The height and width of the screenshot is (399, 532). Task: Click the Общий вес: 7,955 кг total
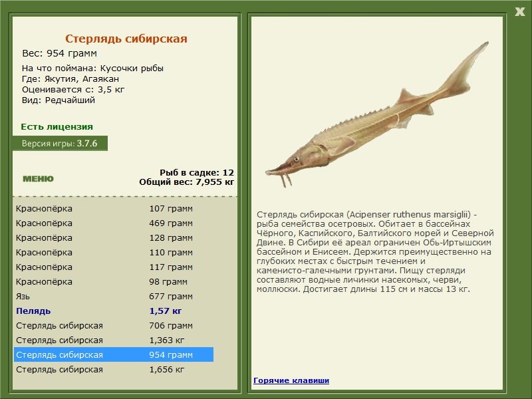[187, 182]
